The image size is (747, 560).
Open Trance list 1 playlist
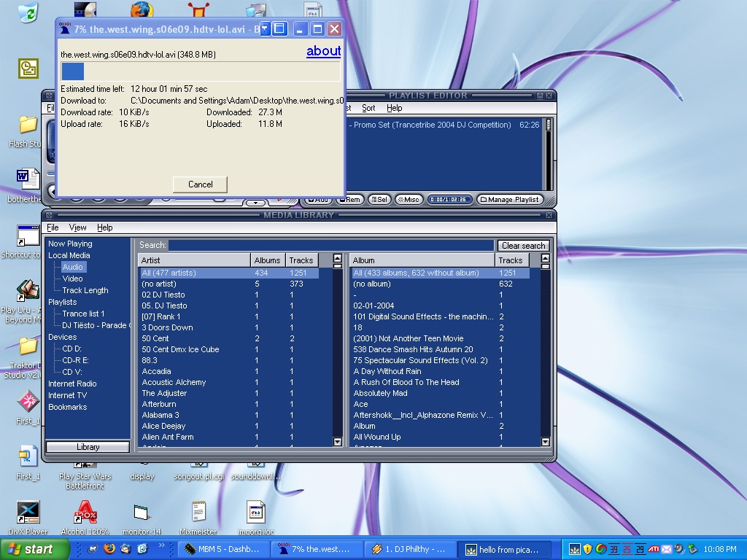point(83,314)
